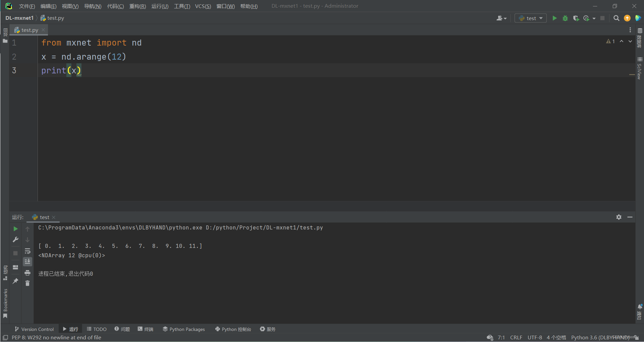Open the 编辑(E) menu
644x342 pixels.
click(x=48, y=6)
